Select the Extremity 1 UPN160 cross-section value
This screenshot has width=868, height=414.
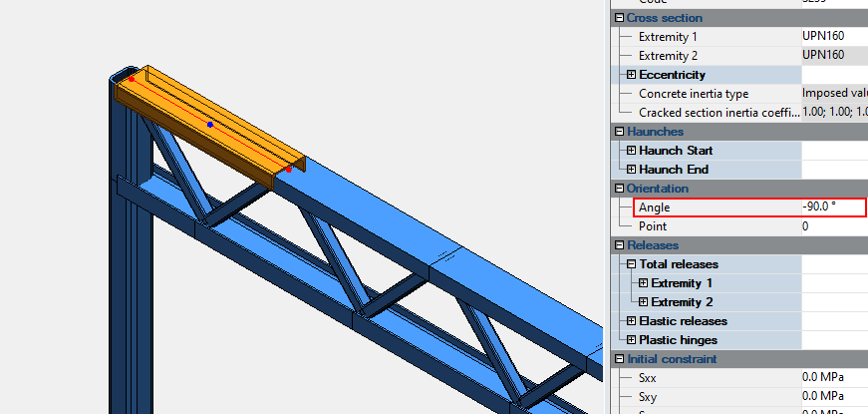pyautogui.click(x=832, y=37)
